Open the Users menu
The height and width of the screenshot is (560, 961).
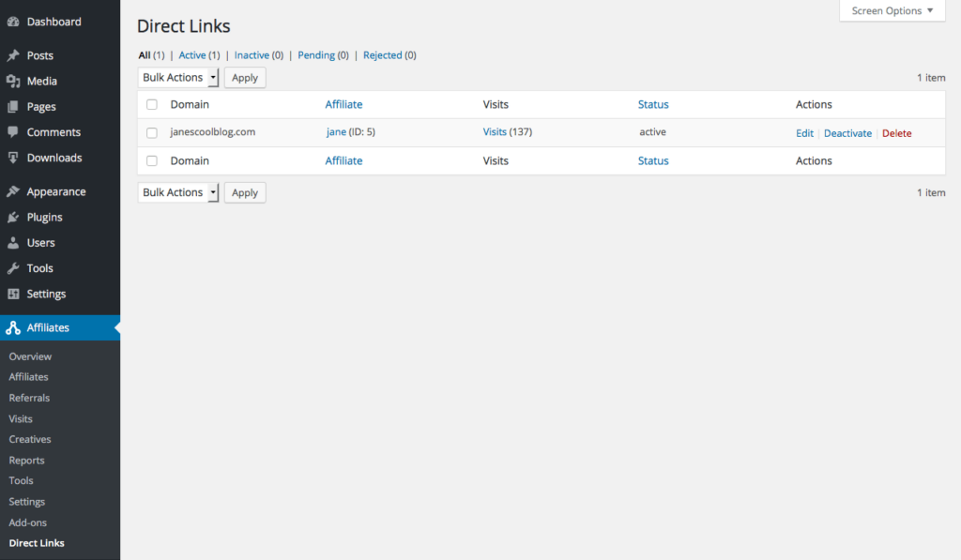[x=40, y=243]
